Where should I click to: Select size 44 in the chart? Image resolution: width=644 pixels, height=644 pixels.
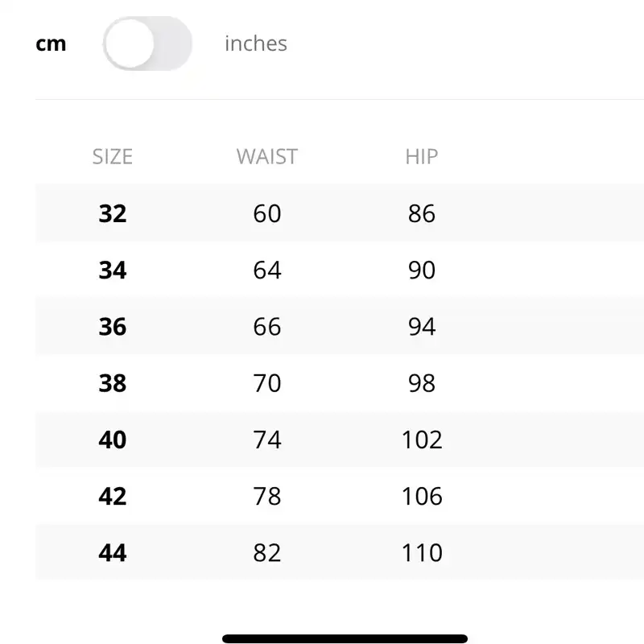[112, 552]
